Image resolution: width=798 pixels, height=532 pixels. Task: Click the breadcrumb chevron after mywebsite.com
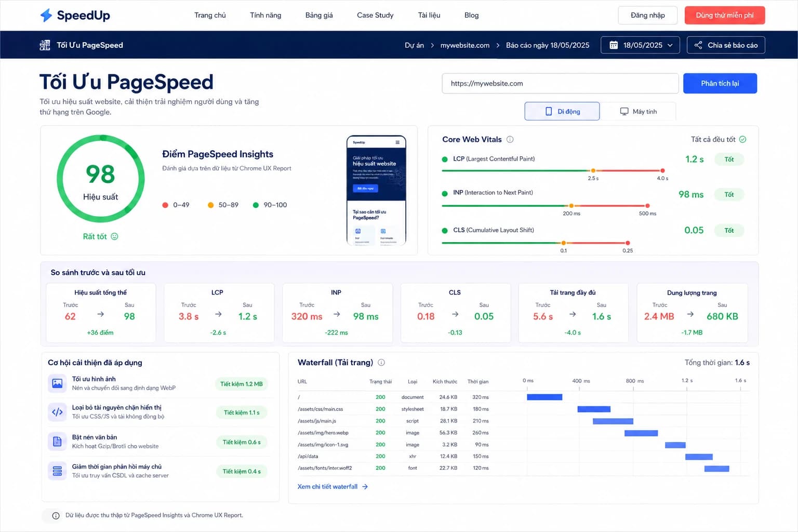tap(498, 45)
